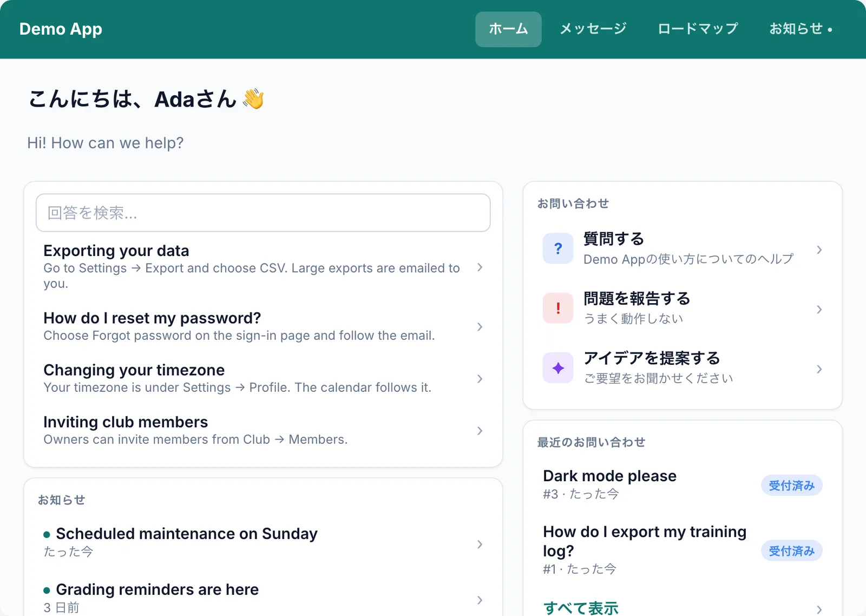
Task: Select 問題を報告する contact option
Action: click(x=683, y=309)
